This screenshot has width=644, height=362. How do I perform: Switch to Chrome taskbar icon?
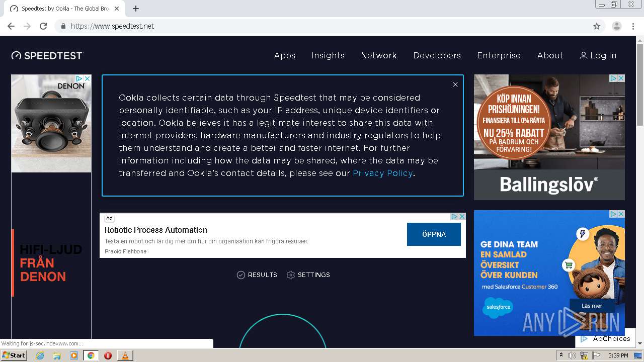click(x=91, y=355)
